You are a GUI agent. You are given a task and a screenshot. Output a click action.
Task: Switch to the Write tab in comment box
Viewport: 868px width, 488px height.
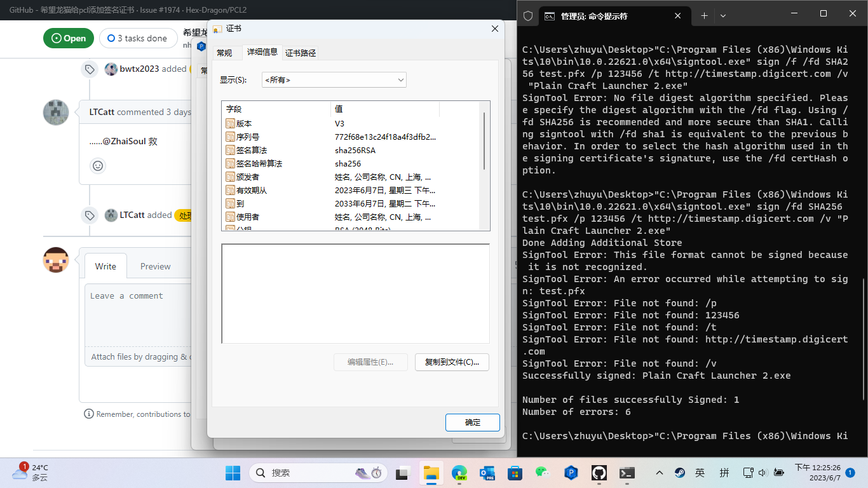point(105,266)
